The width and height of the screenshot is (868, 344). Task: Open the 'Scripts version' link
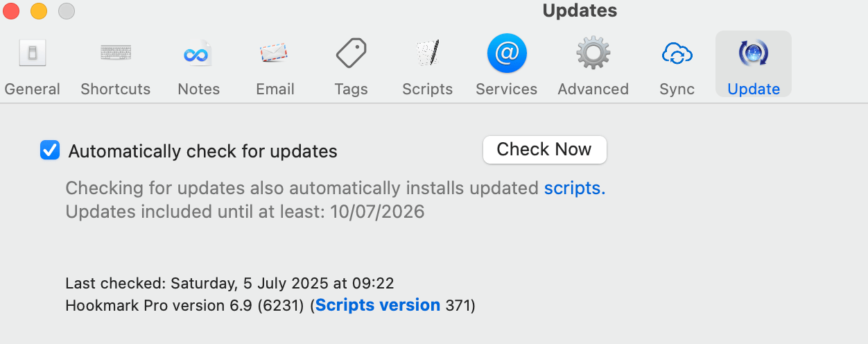click(378, 305)
